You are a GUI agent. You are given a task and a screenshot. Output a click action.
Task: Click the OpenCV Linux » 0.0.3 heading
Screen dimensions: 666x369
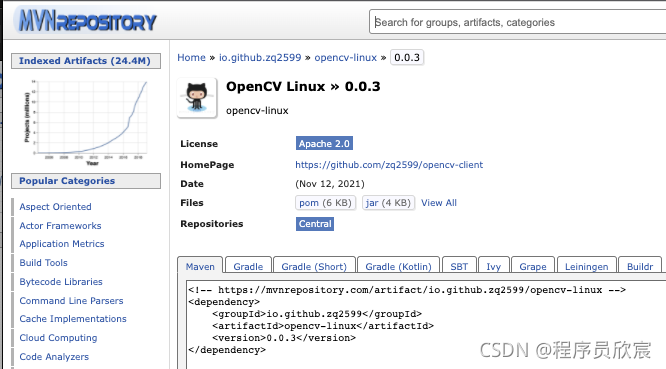[x=303, y=87]
